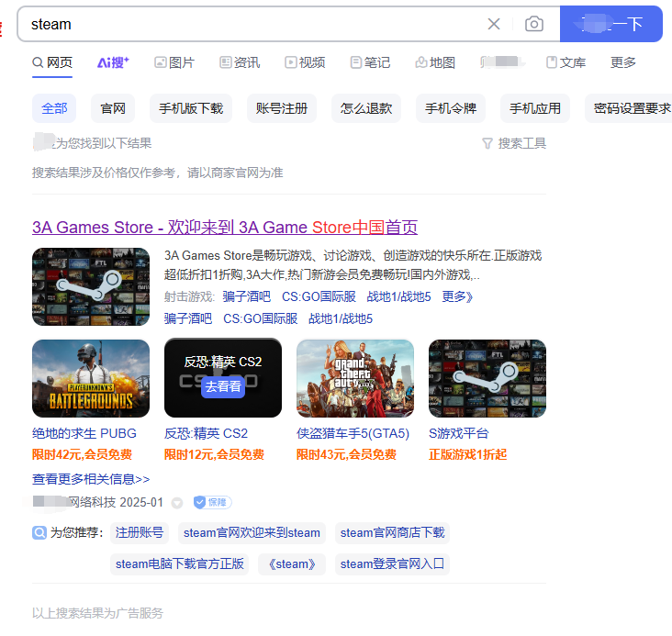This screenshot has width=672, height=636.
Task: Open the second-row 战地1/战地5 link
Action: pyautogui.click(x=341, y=318)
